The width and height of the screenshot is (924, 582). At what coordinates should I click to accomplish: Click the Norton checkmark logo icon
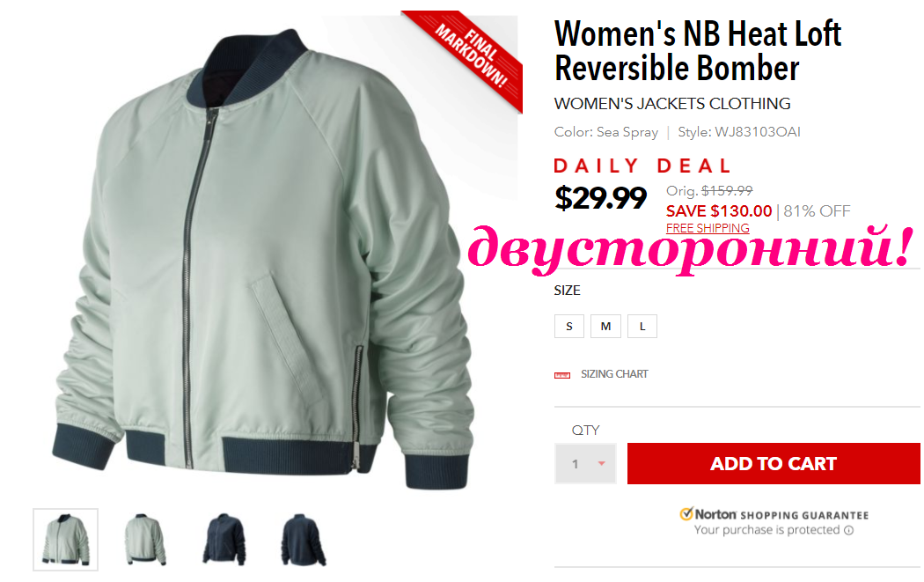(x=686, y=513)
